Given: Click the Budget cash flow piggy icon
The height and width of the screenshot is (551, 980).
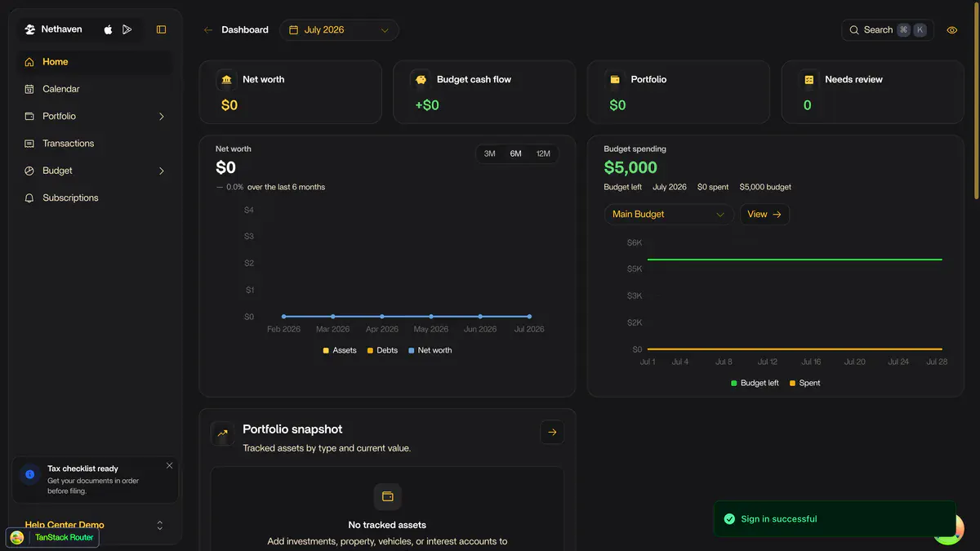Looking at the screenshot, I should pyautogui.click(x=421, y=79).
